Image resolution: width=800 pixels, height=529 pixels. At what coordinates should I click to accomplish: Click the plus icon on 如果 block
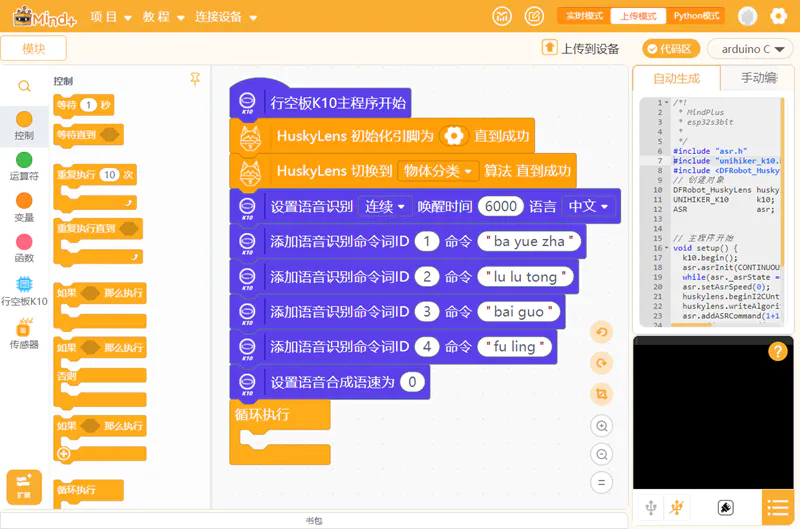64,454
